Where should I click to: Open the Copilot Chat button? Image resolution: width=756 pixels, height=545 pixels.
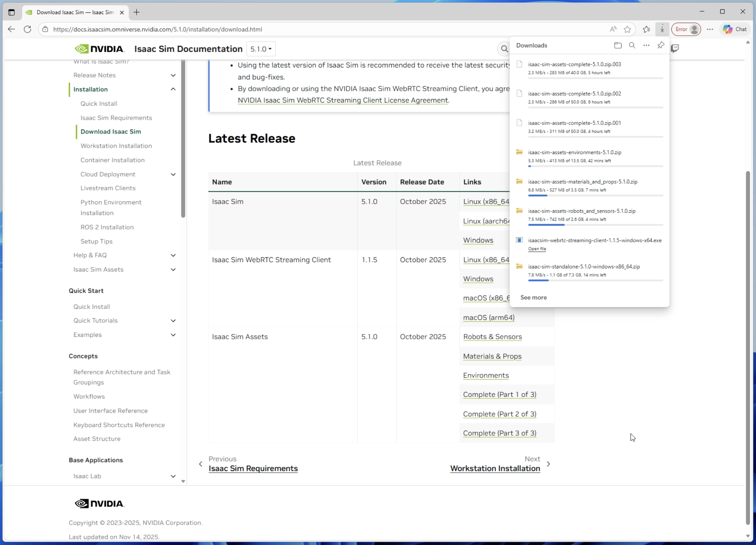pos(735,29)
